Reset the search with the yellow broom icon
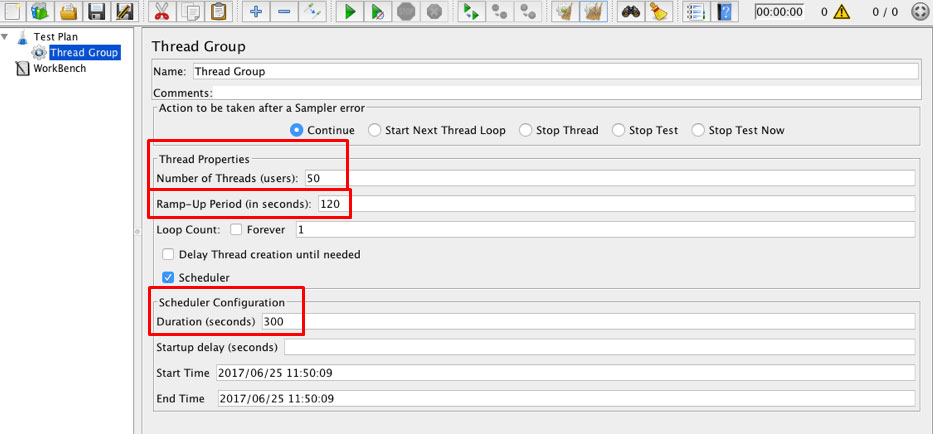The image size is (933, 434). 658,11
